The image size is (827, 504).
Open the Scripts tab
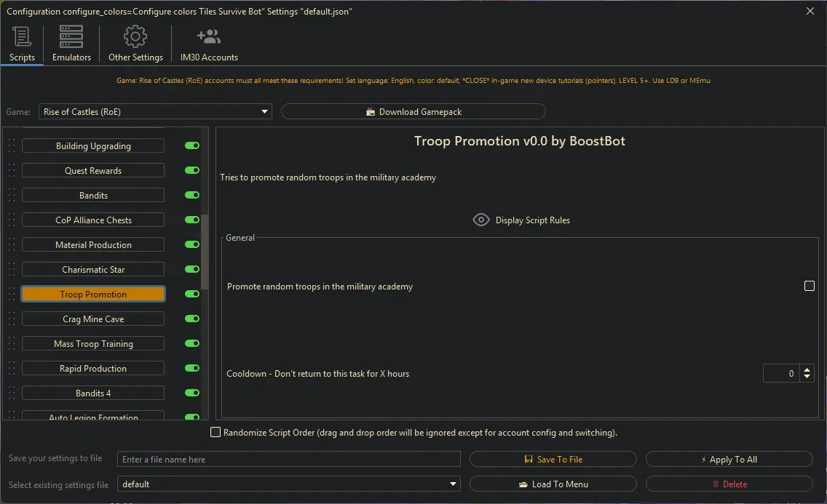click(22, 44)
